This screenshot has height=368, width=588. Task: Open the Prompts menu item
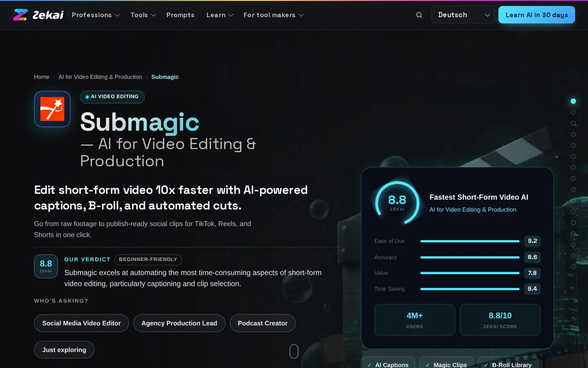[x=180, y=15]
